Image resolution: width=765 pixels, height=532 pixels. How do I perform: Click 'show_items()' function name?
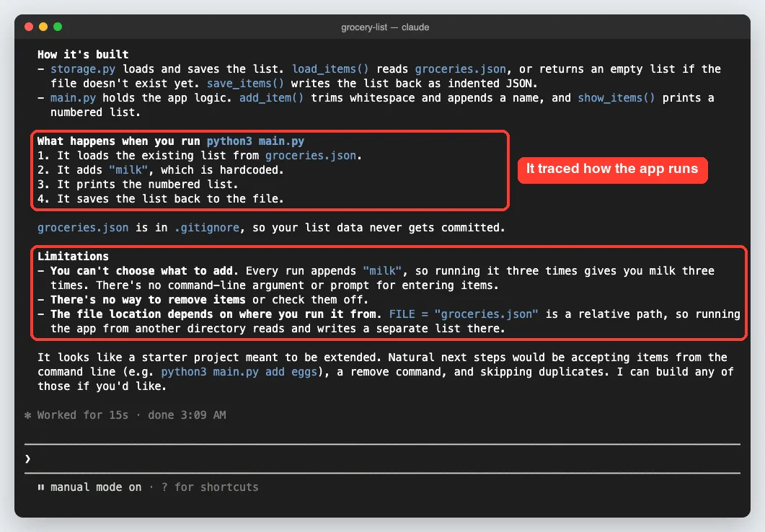[616, 98]
